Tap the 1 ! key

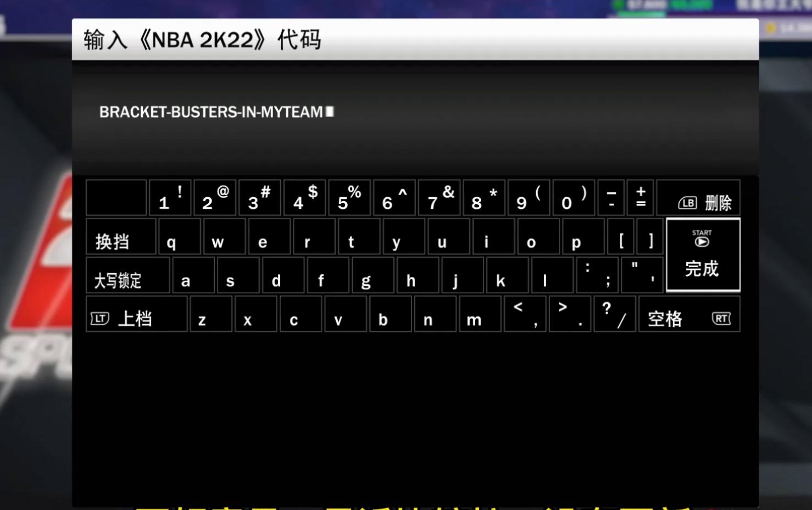(170, 198)
